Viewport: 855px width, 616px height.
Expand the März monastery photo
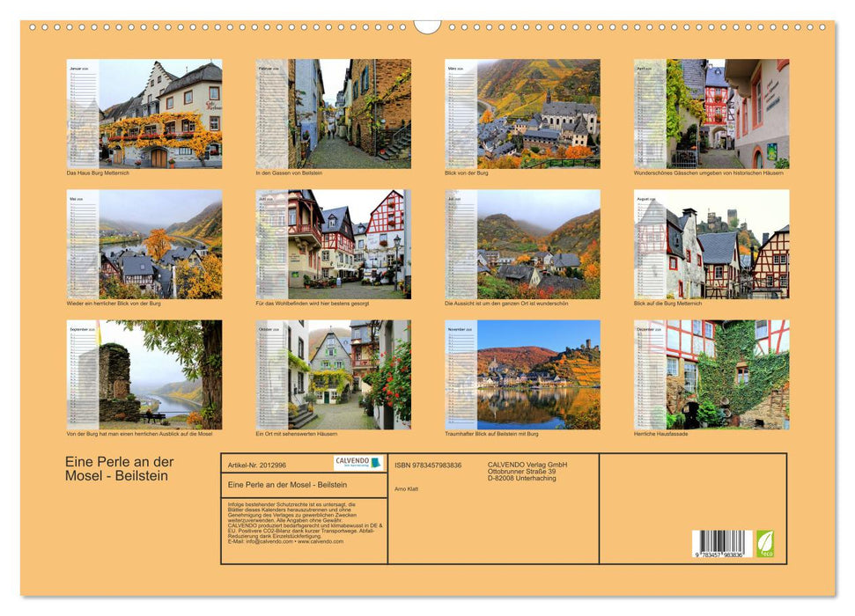pyautogui.click(x=524, y=114)
